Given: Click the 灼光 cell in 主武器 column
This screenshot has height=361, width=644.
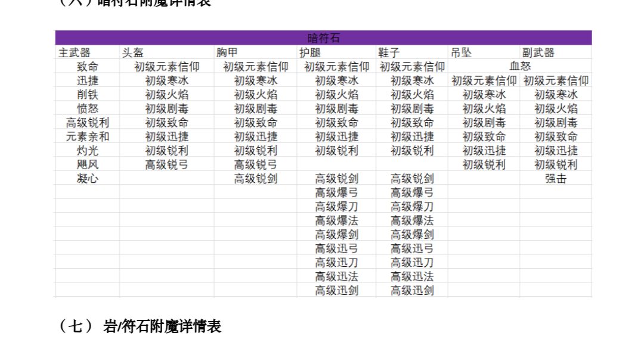Looking at the screenshot, I should coord(88,151).
